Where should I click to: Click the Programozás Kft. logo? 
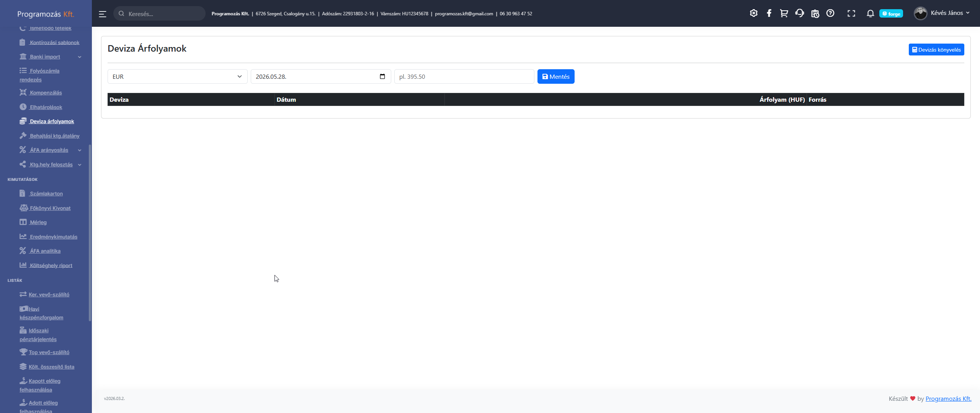click(46, 14)
